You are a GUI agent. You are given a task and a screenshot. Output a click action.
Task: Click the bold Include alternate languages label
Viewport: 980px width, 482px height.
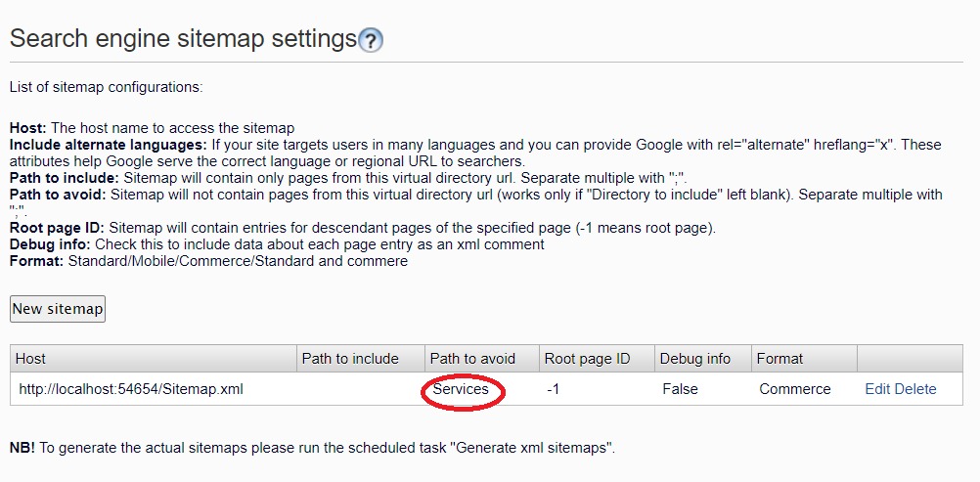click(107, 145)
